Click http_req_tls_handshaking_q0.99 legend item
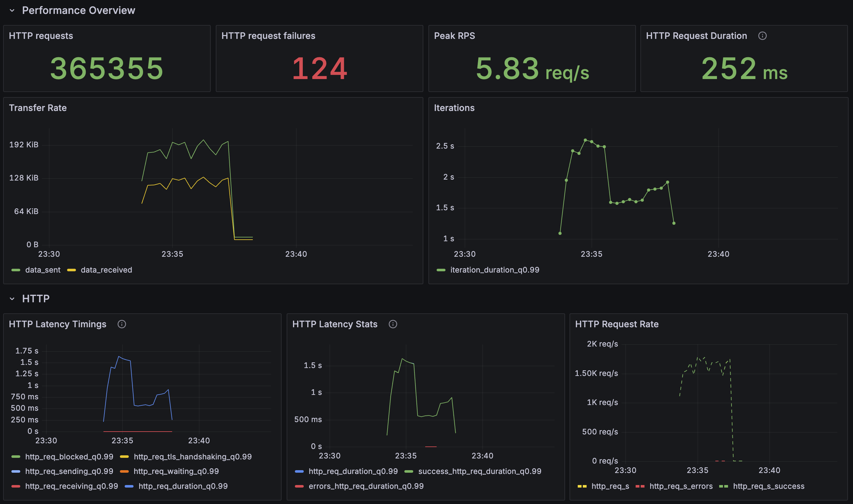853x504 pixels. [x=192, y=457]
